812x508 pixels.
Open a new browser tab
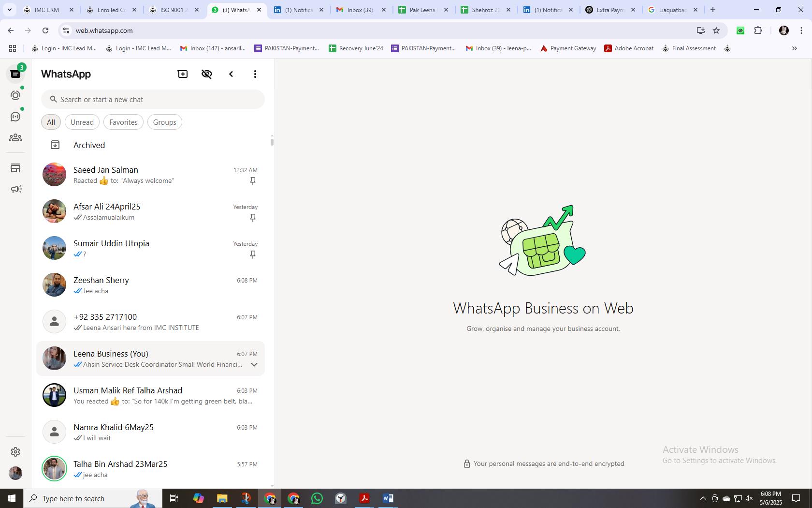coord(713,10)
